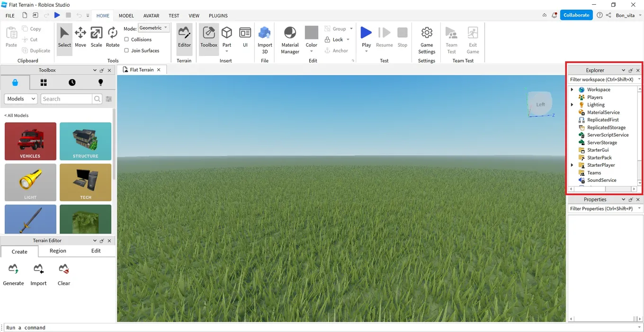Open the Bon_vita account menu
The image size is (644, 332).
coord(628,15)
